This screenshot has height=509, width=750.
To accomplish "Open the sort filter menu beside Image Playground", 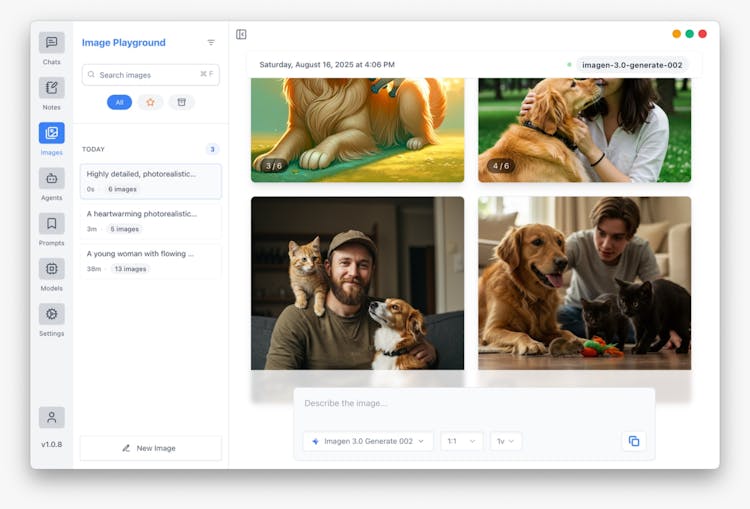I will 211,43.
